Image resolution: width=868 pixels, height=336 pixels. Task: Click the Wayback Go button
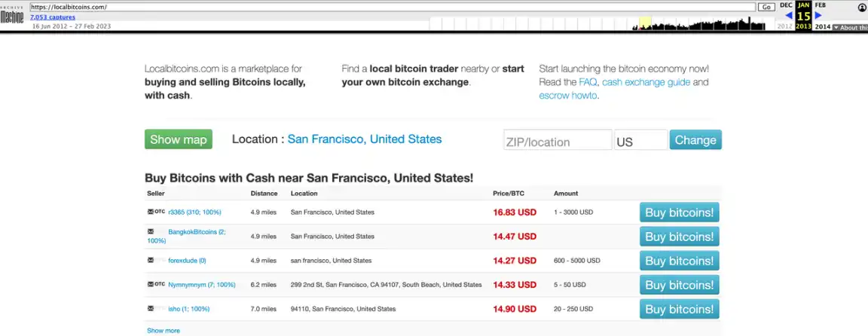[x=766, y=8]
